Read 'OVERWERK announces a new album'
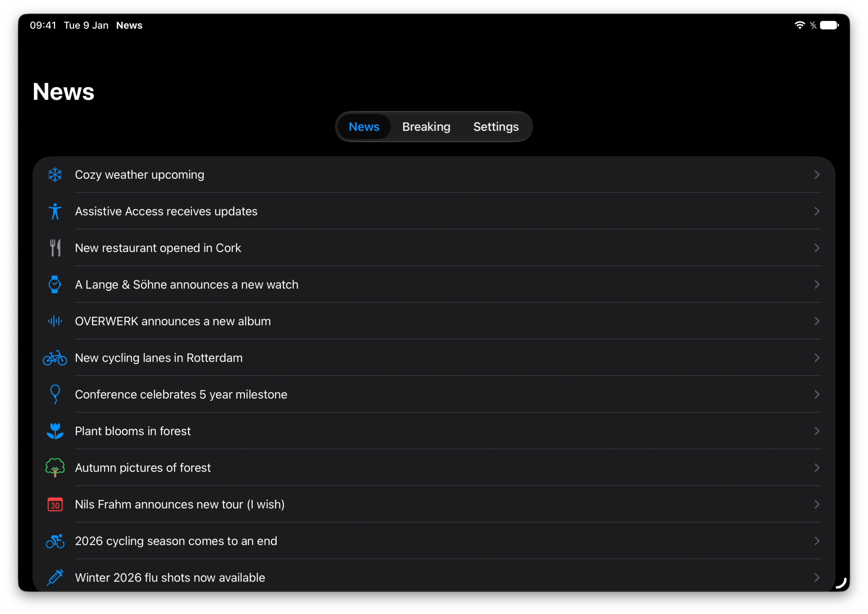Viewport: 868px width, 614px height. pyautogui.click(x=434, y=321)
